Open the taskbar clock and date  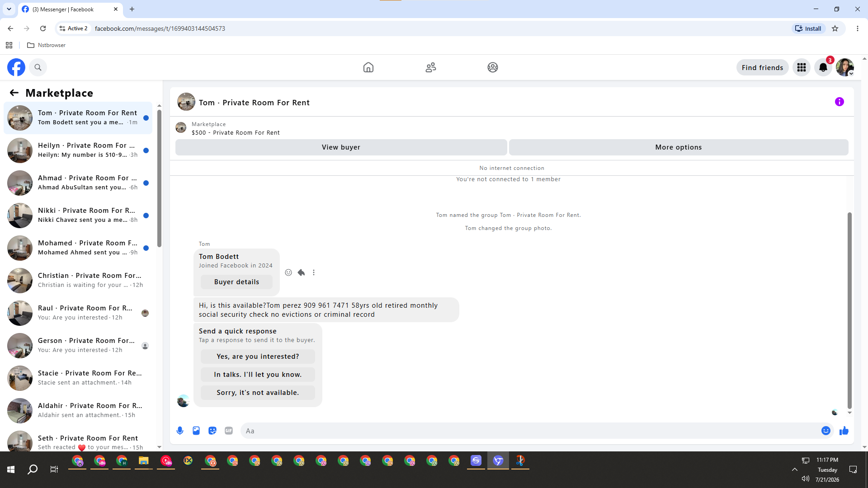(x=827, y=469)
